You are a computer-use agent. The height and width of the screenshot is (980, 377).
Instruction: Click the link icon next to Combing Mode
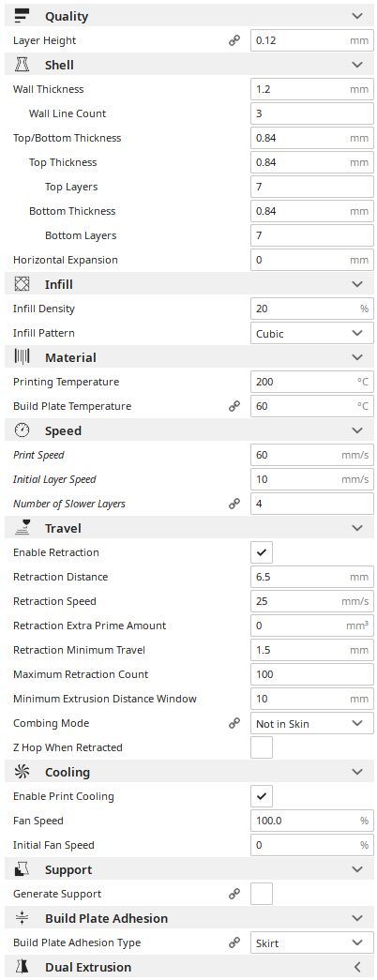pyautogui.click(x=234, y=723)
